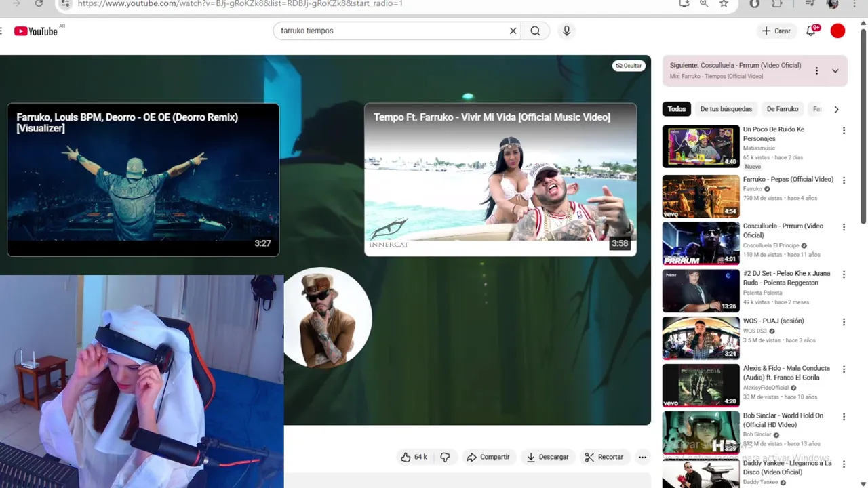The image size is (868, 488).
Task: Show more filter chips with right arrow
Action: tap(836, 109)
